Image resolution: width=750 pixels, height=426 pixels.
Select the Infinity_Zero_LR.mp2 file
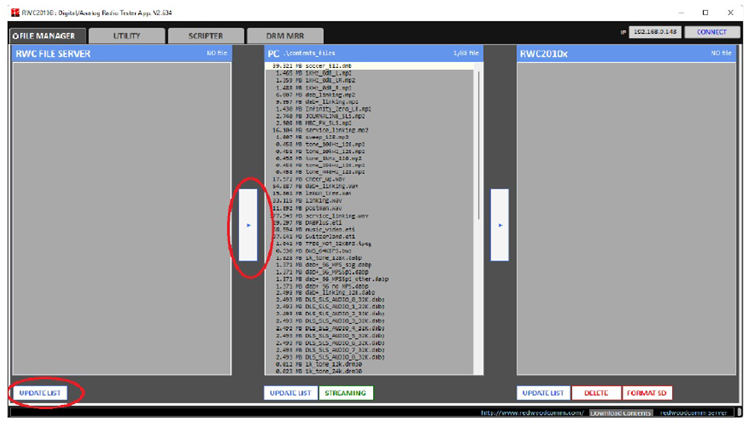[x=369, y=109]
